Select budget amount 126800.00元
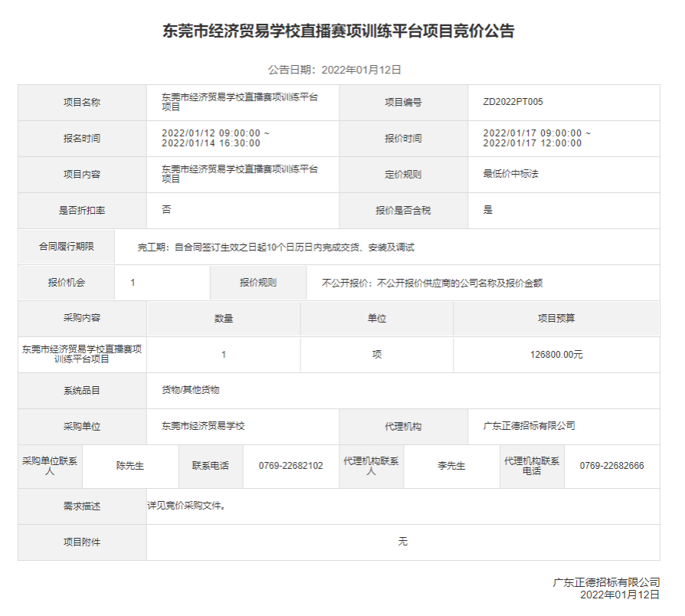This screenshot has height=616, width=685. 556,355
